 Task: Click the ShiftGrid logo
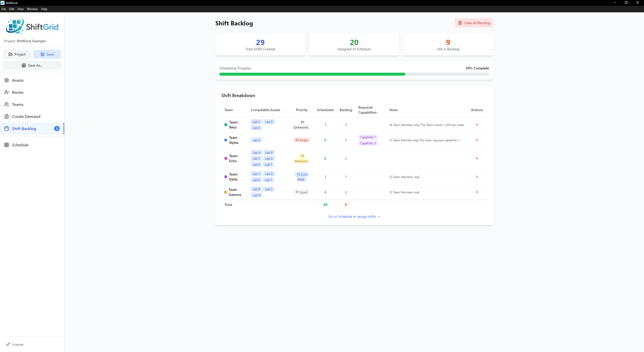[x=32, y=26]
